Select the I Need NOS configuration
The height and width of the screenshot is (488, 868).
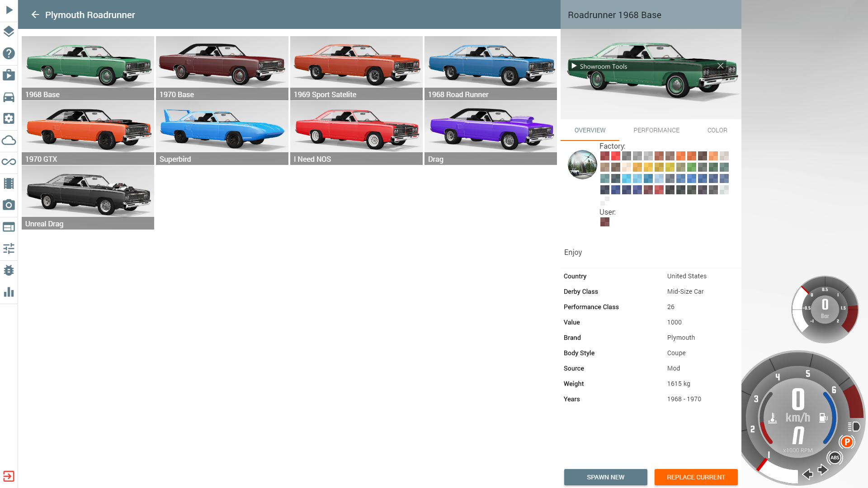[x=356, y=133]
